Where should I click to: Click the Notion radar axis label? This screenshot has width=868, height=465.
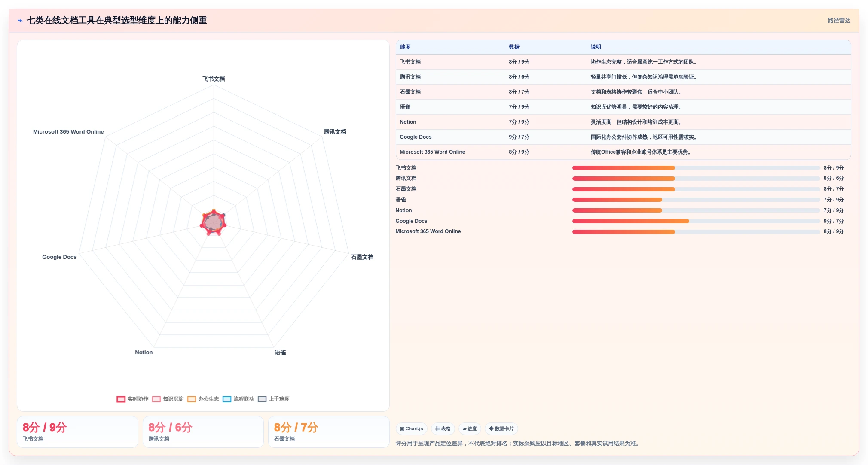coord(144,353)
